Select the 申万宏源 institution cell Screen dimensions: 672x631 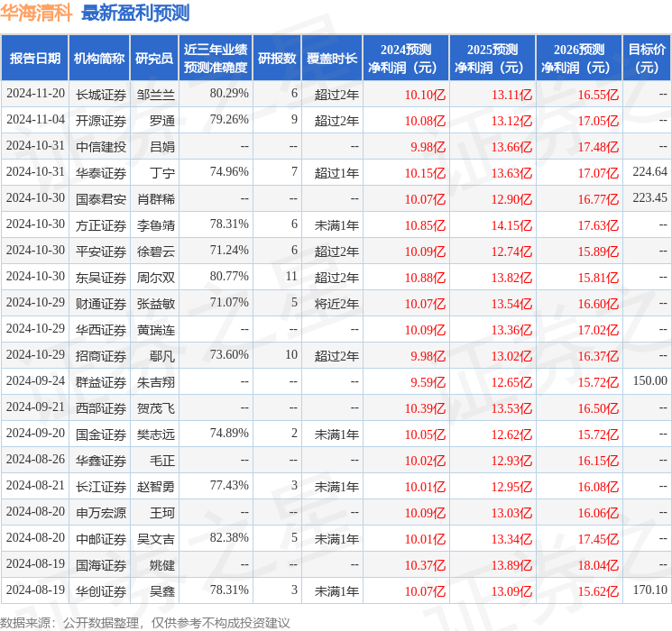click(101, 513)
